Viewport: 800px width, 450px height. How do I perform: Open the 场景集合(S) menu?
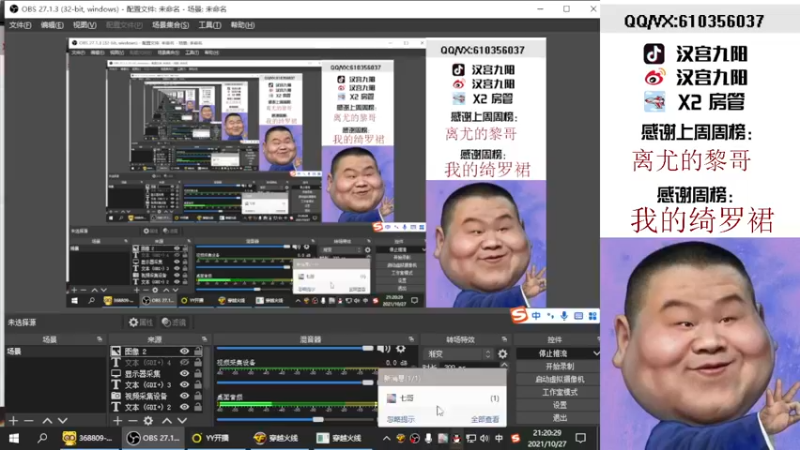tap(170, 25)
